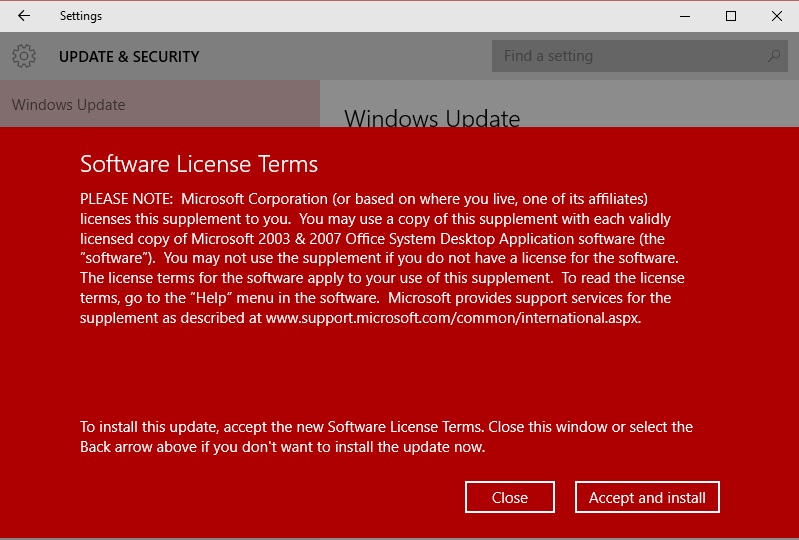Click the Back arrow in title bar
This screenshot has height=540, width=799.
[24, 16]
